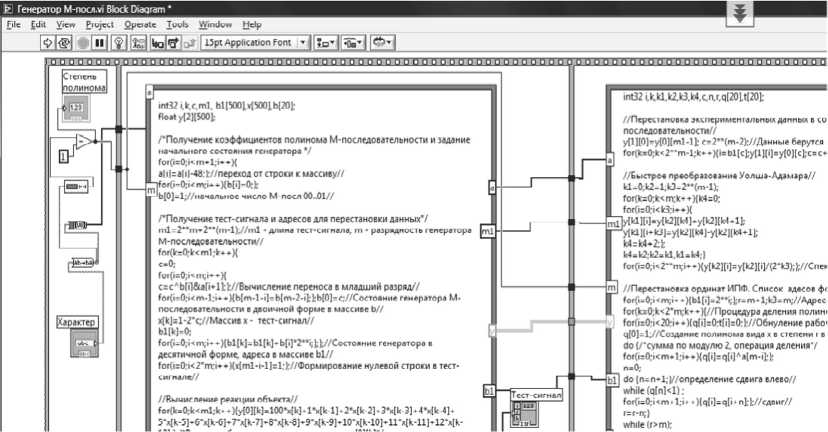Viewport: 828px width, 432px height.
Task: Open the File menu
Action: (x=14, y=25)
